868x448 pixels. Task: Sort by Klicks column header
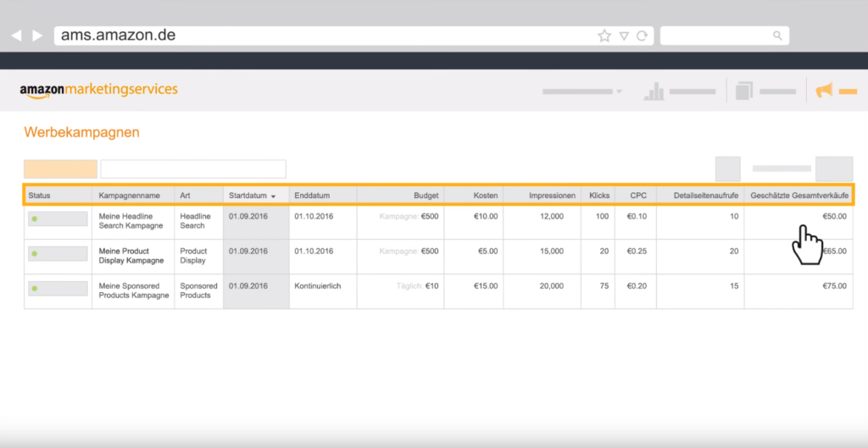tap(599, 196)
